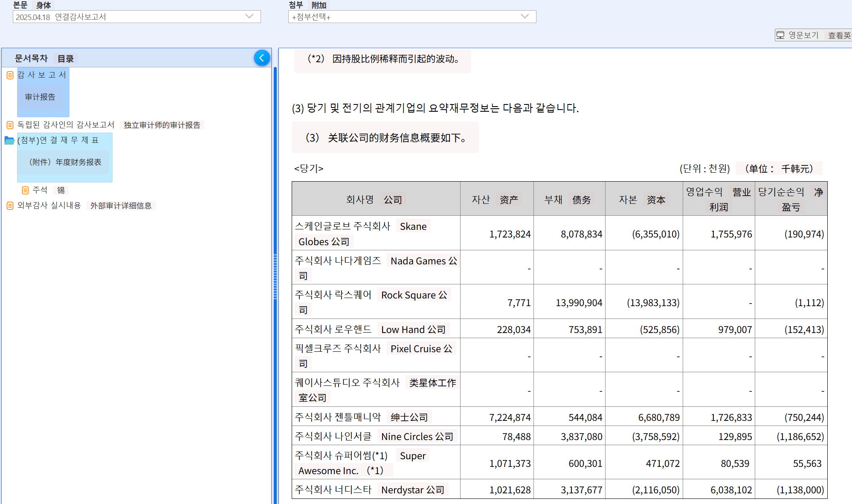
Task: Click the document icon beside 주석
Action: (x=26, y=190)
